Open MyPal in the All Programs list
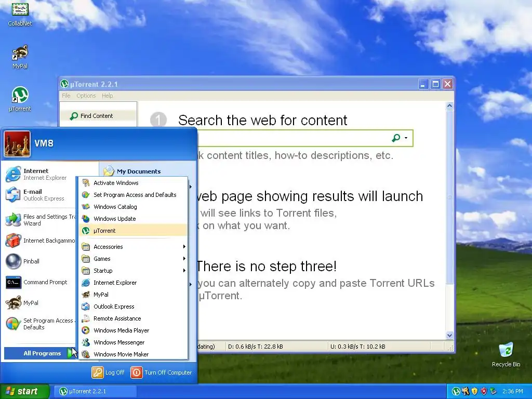The height and width of the screenshot is (399, 532). (x=134, y=295)
